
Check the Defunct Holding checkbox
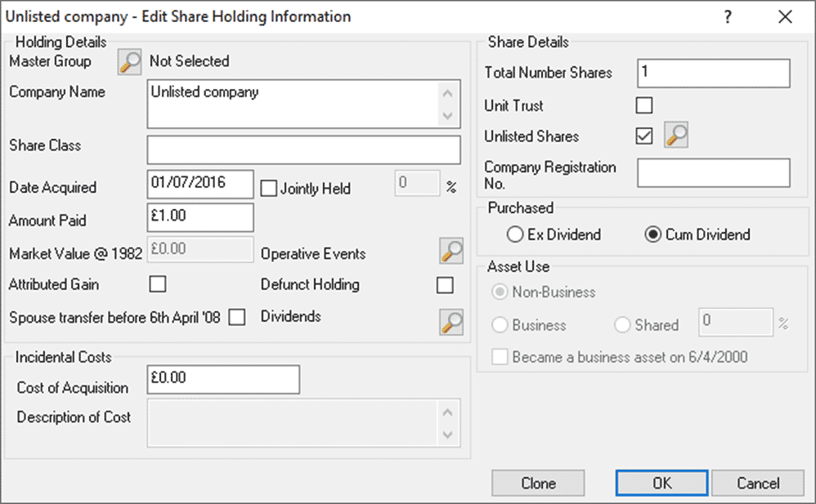(445, 284)
